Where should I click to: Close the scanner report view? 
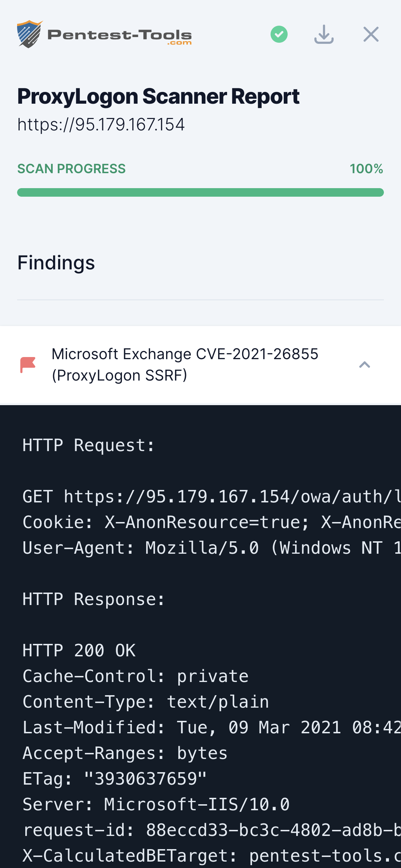(x=371, y=34)
